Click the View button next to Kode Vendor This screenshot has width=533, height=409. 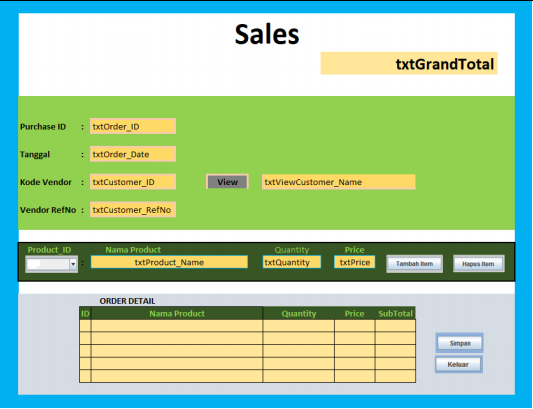[x=227, y=182]
